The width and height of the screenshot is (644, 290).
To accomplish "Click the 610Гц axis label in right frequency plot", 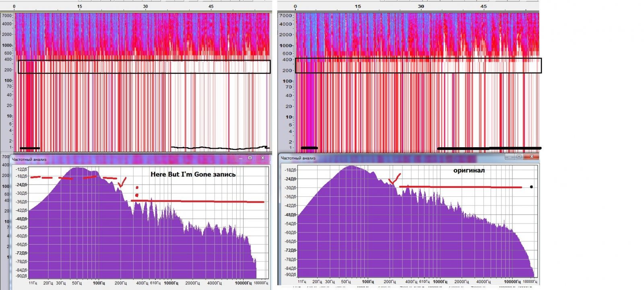I will pos(425,282).
